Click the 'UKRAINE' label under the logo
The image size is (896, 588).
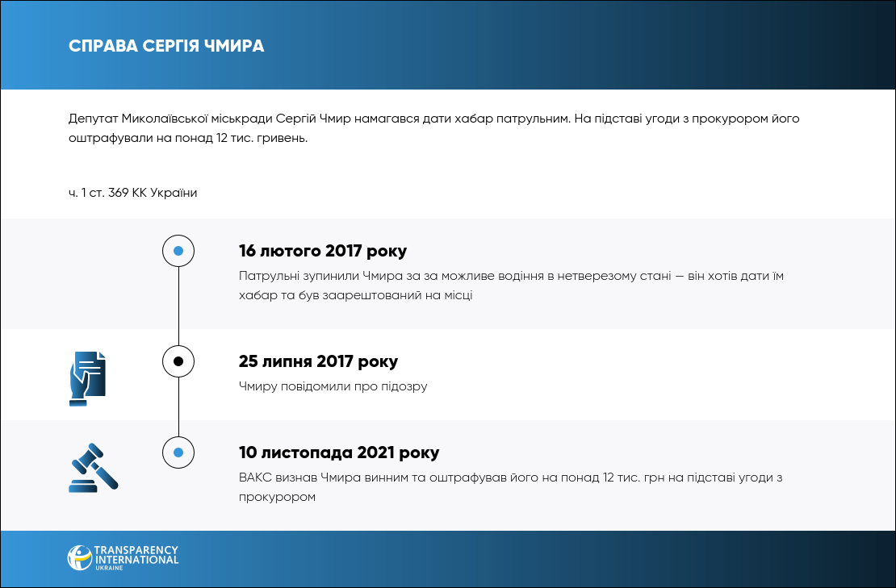tap(109, 568)
